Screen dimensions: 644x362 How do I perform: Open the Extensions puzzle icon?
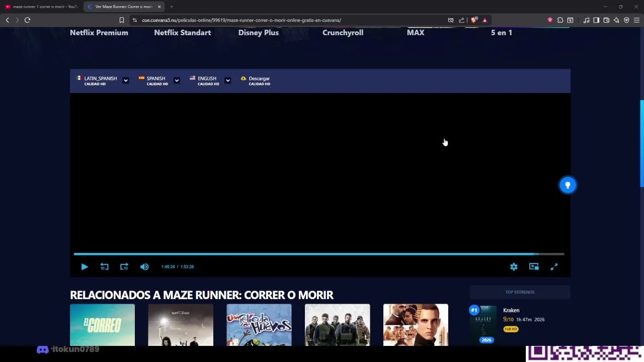pos(560,20)
